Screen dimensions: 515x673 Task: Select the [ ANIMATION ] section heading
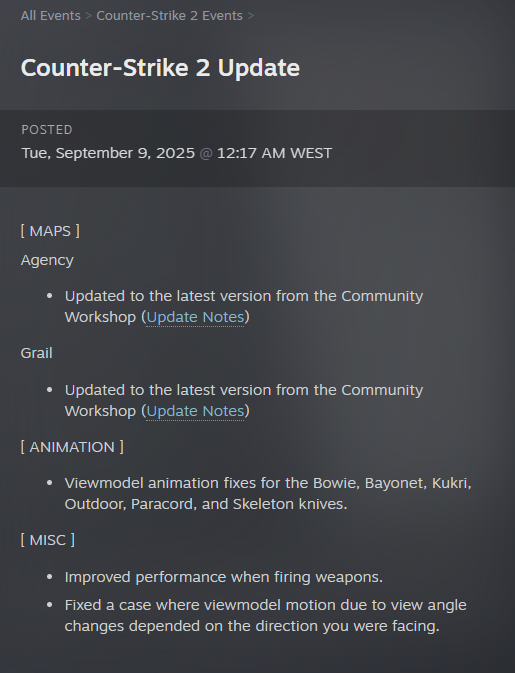[x=72, y=447]
